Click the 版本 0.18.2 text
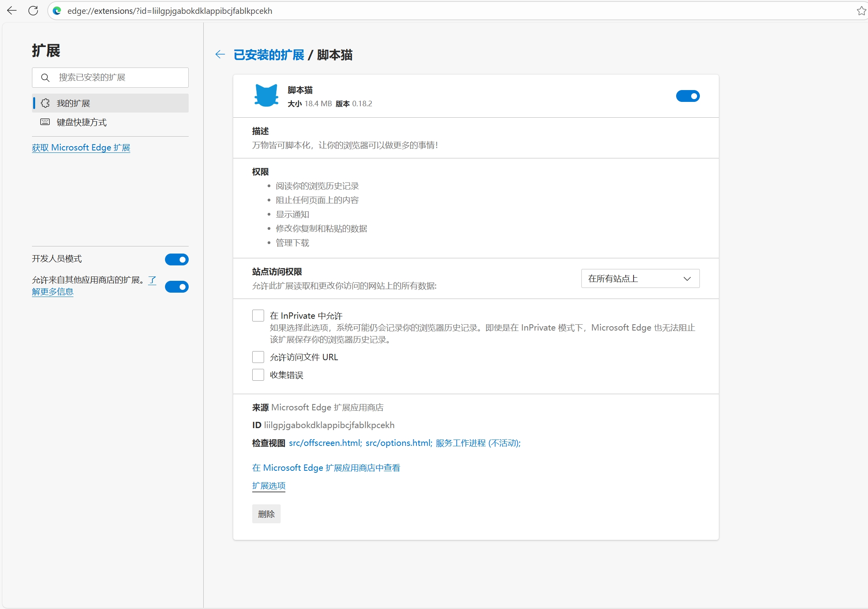This screenshot has width=868, height=609. coord(354,104)
